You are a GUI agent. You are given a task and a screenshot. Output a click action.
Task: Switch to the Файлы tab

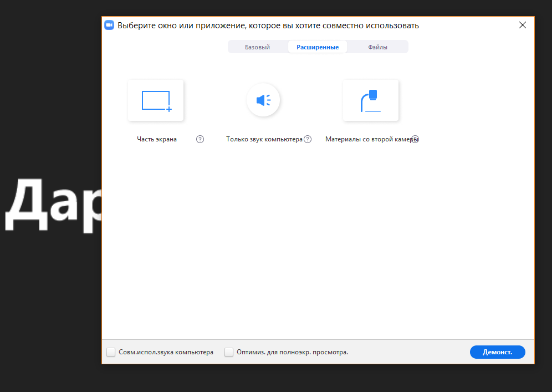point(378,47)
